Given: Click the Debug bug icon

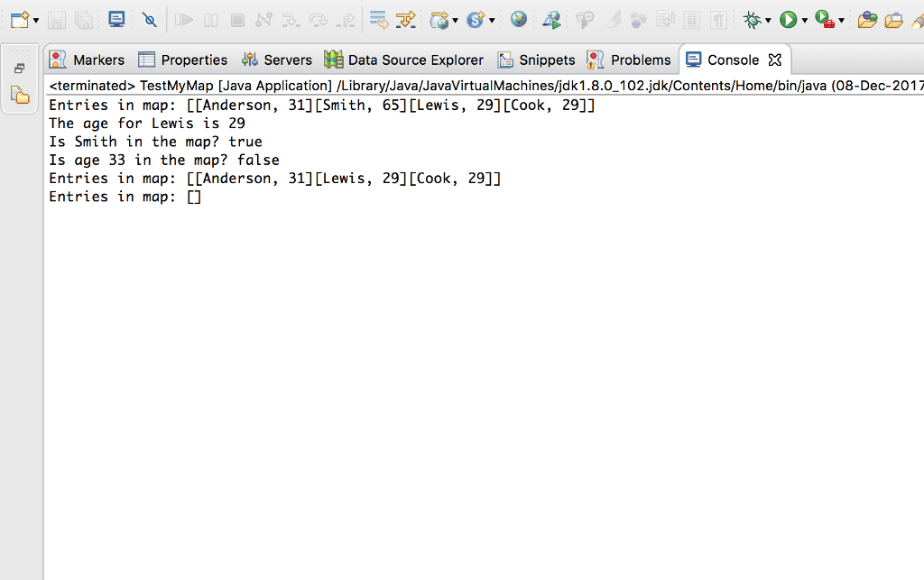Looking at the screenshot, I should (752, 20).
